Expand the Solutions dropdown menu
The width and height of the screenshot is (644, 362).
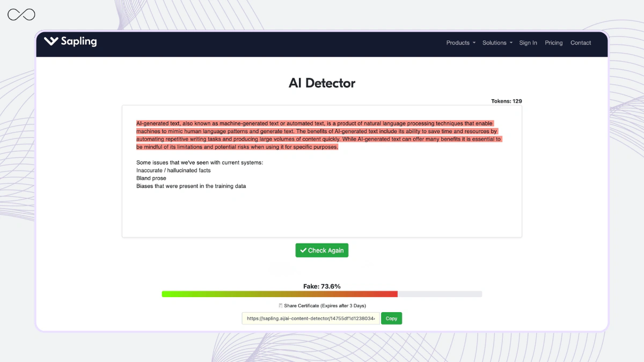point(497,43)
